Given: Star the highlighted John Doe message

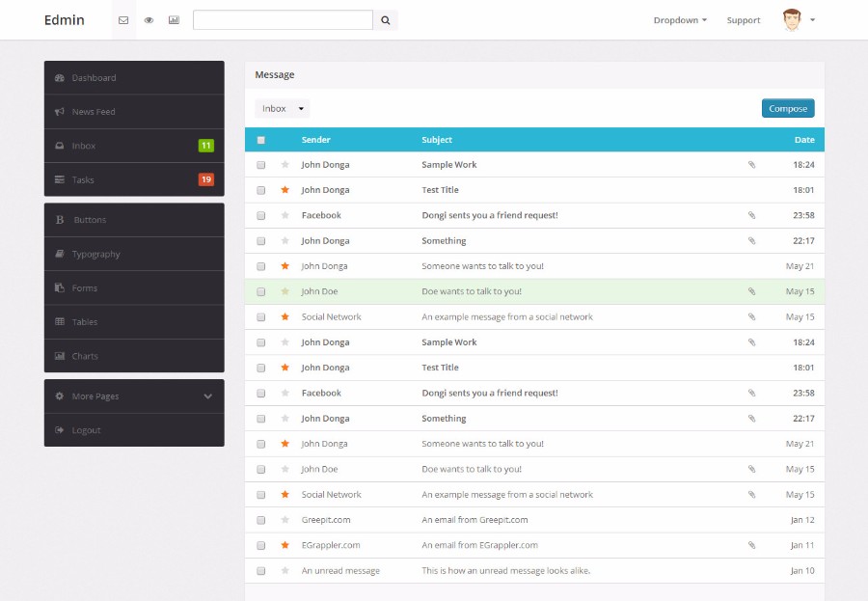Looking at the screenshot, I should click(x=285, y=291).
